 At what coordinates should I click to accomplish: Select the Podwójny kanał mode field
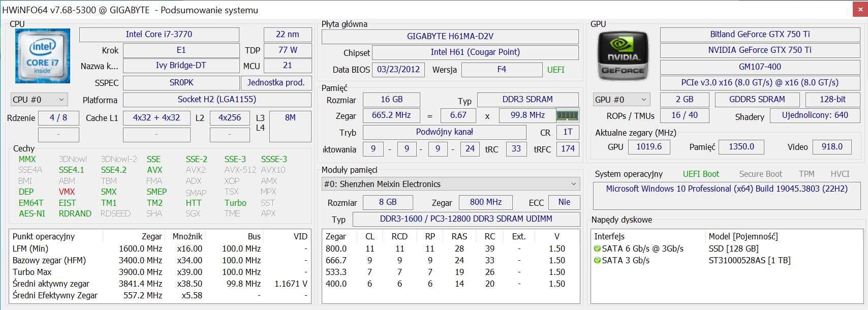pos(445,132)
